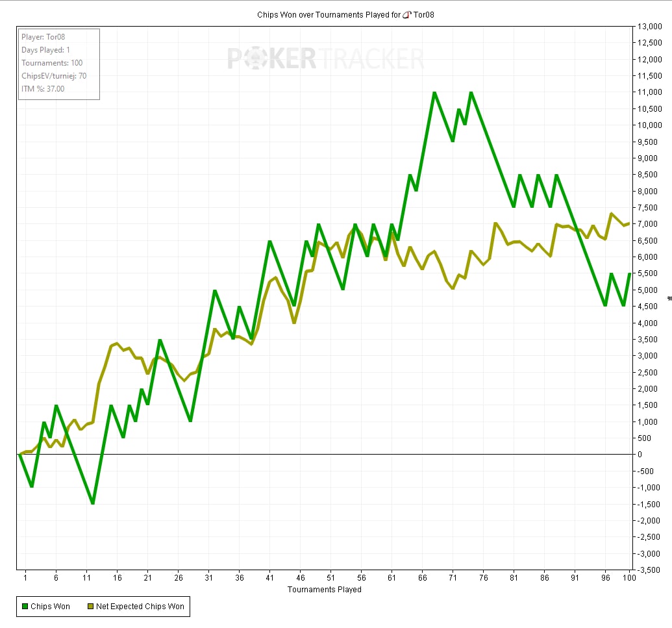
Task: Click the Tournaments Played x-axis label
Action: (324, 590)
